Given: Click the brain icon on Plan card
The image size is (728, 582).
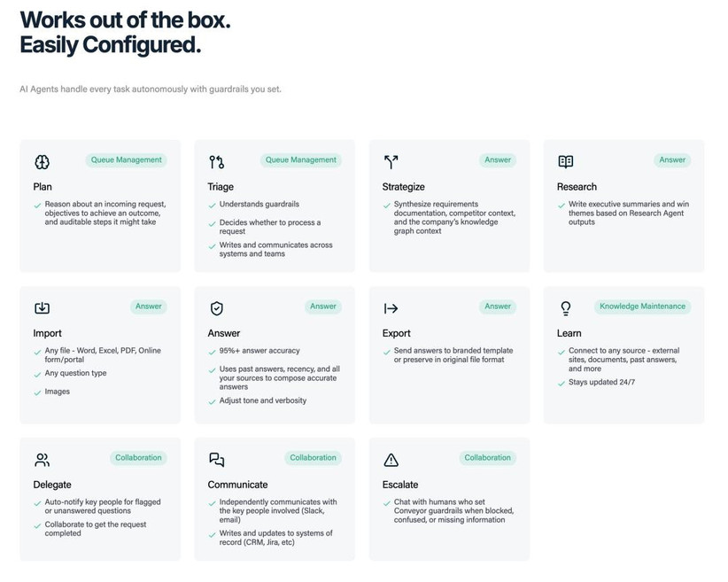Looking at the screenshot, I should coord(42,161).
